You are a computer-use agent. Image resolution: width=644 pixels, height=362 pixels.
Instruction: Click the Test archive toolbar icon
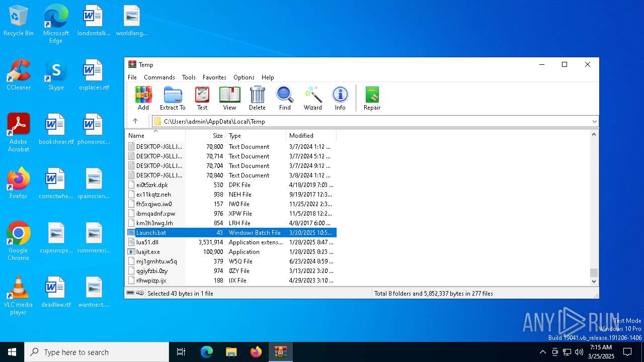(x=202, y=98)
